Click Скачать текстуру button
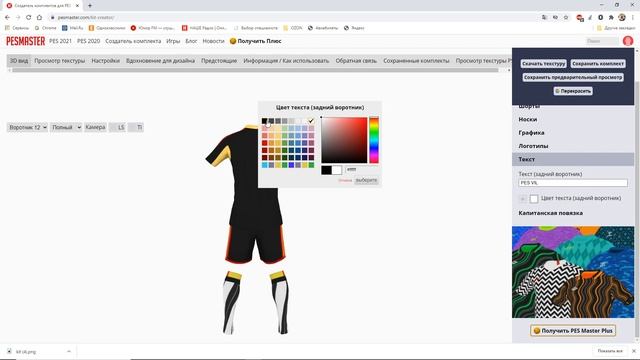The width and height of the screenshot is (640, 360). (543, 64)
